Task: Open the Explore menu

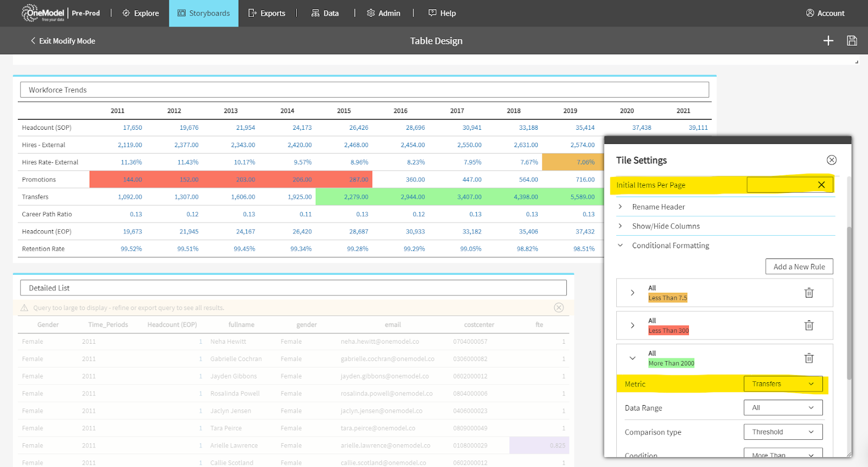Action: tap(141, 13)
